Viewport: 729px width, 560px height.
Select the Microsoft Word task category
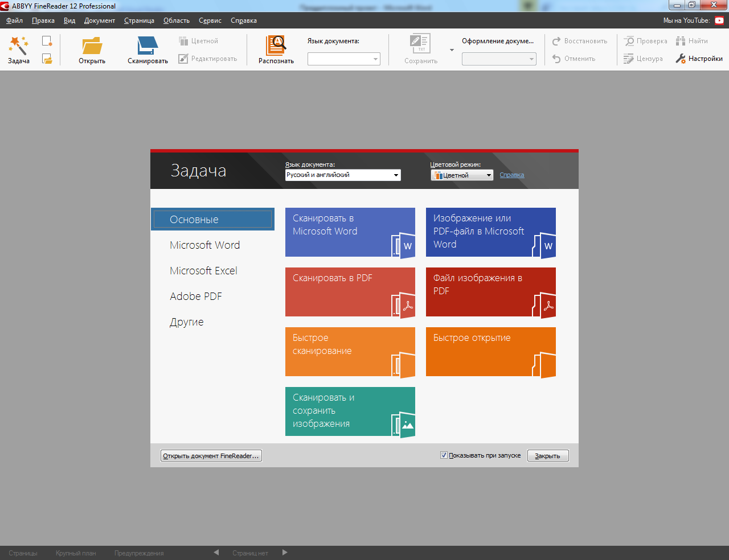(x=204, y=245)
